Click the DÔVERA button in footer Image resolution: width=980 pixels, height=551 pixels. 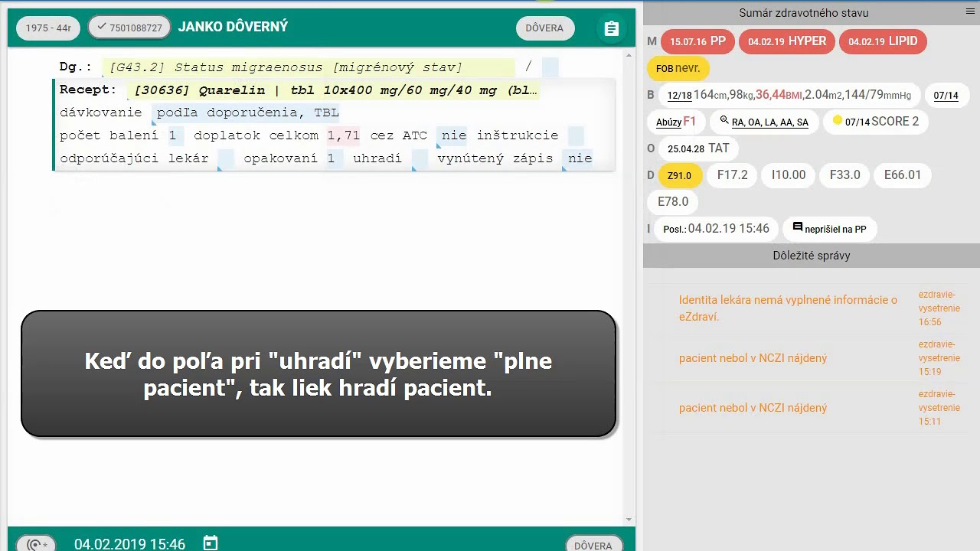pyautogui.click(x=593, y=543)
